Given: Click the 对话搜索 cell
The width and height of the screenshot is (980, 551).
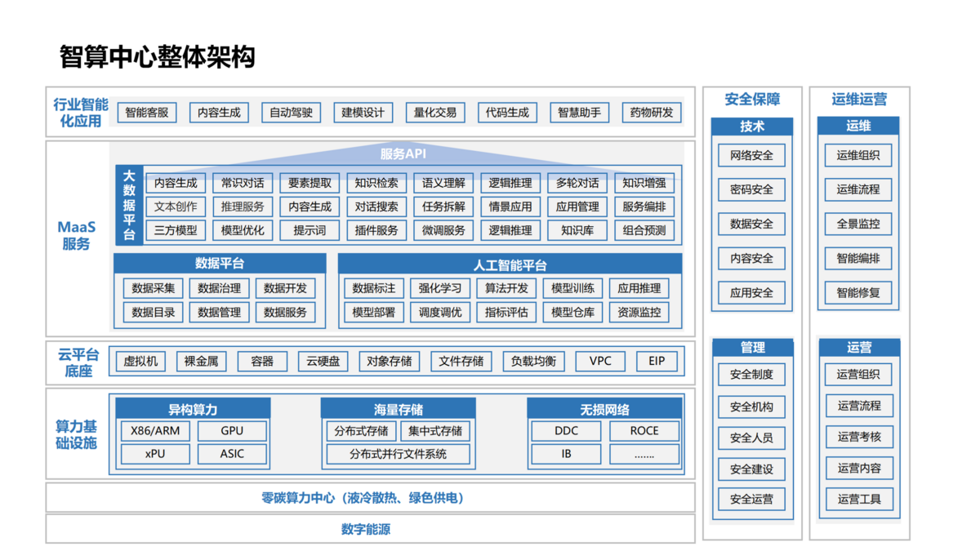Looking at the screenshot, I should tap(376, 207).
